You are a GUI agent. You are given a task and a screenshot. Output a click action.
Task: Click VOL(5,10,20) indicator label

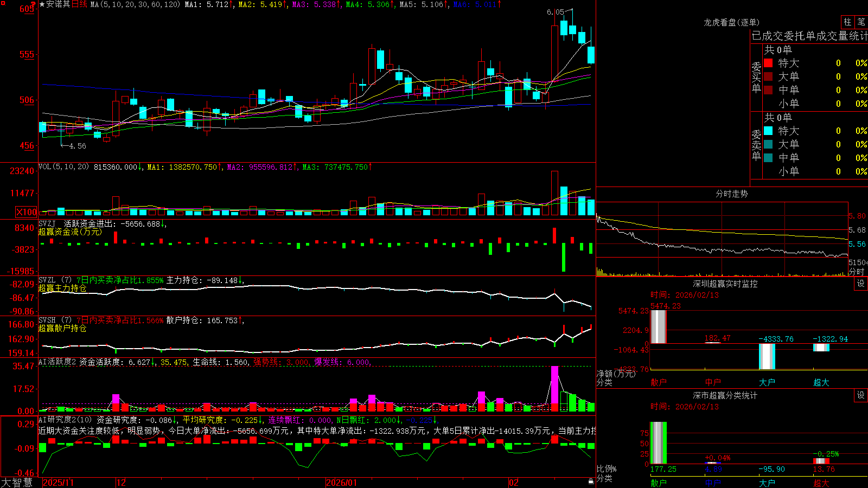63,167
